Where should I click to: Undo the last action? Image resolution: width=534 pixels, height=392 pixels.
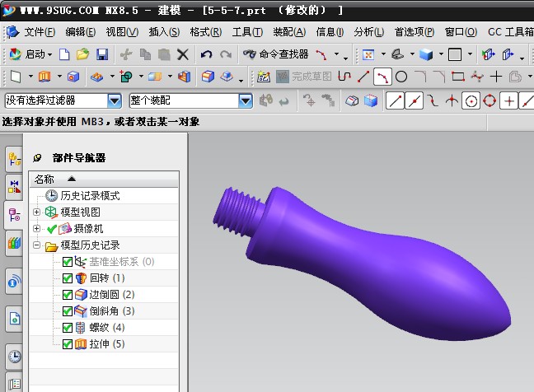point(206,54)
